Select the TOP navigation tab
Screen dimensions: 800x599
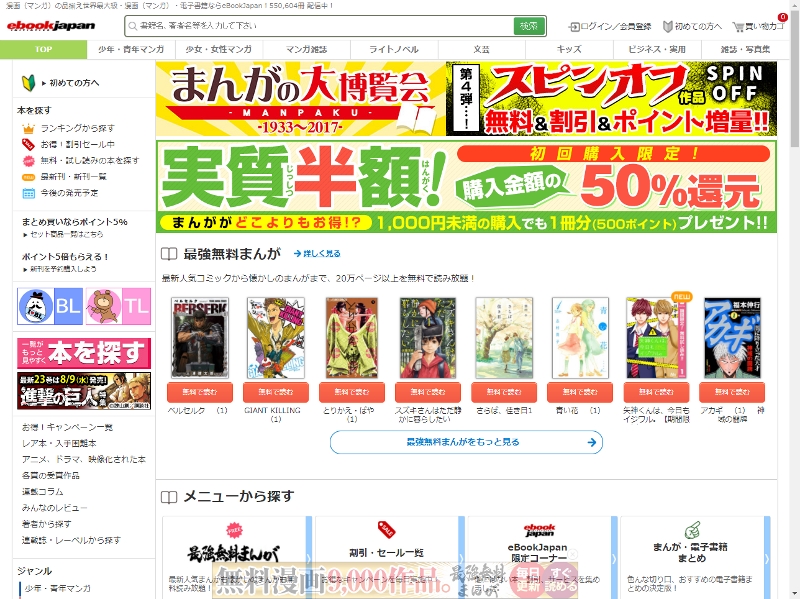[43, 49]
